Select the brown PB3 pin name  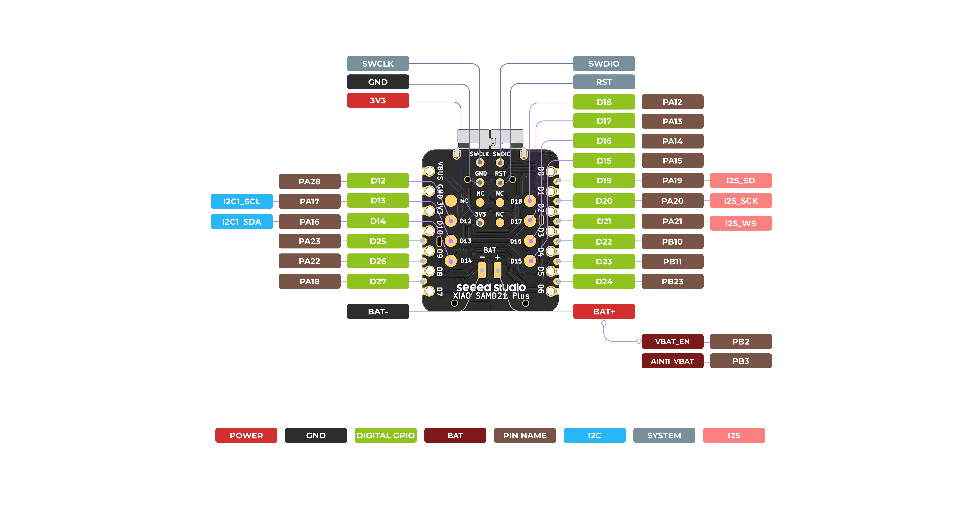pos(741,361)
